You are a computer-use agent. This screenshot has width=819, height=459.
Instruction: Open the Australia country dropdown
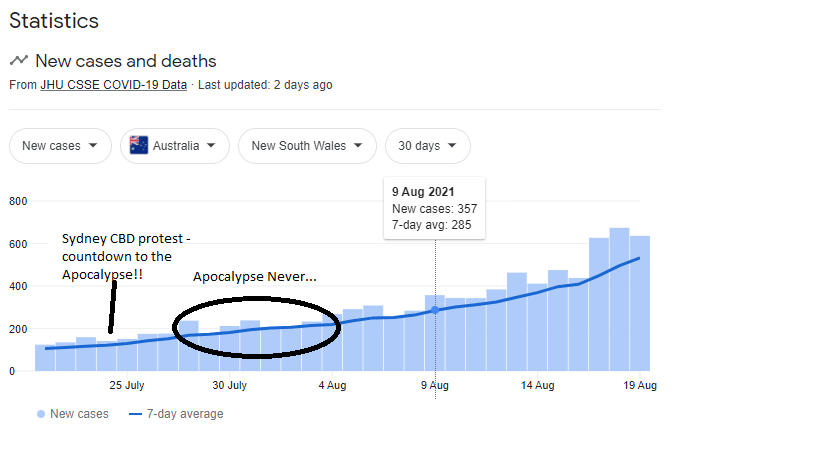click(x=174, y=146)
